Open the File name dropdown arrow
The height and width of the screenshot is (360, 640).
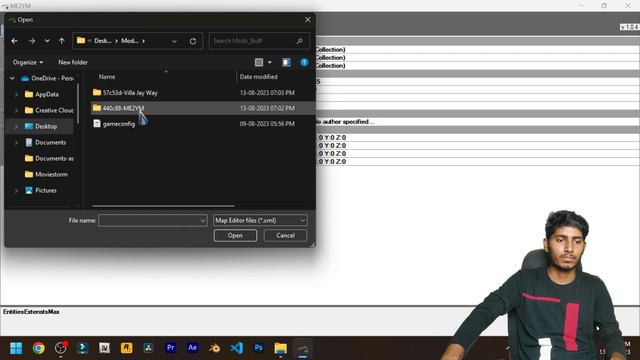(x=203, y=221)
